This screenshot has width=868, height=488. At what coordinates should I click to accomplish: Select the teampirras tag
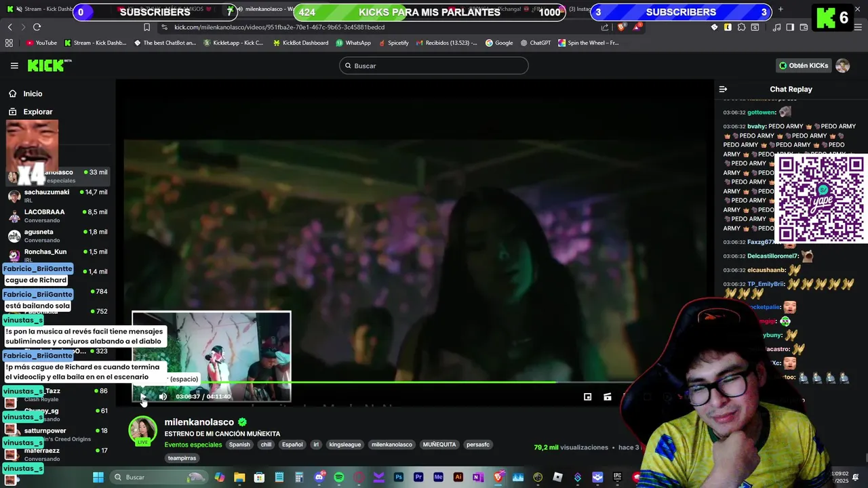pos(182,458)
